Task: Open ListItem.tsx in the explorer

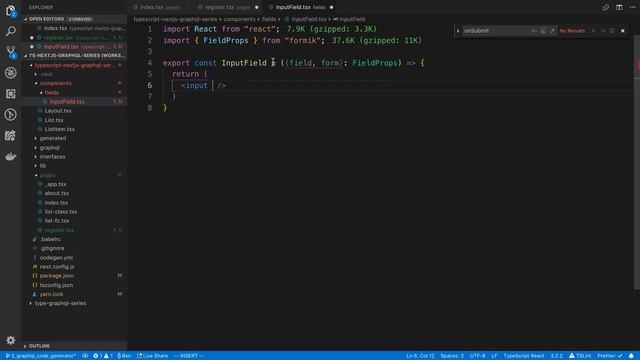Action: click(74, 129)
